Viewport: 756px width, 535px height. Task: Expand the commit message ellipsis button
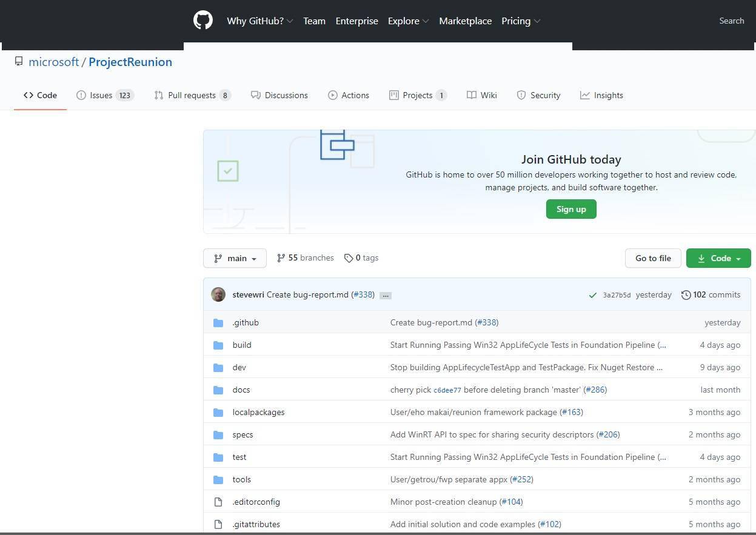tap(386, 295)
